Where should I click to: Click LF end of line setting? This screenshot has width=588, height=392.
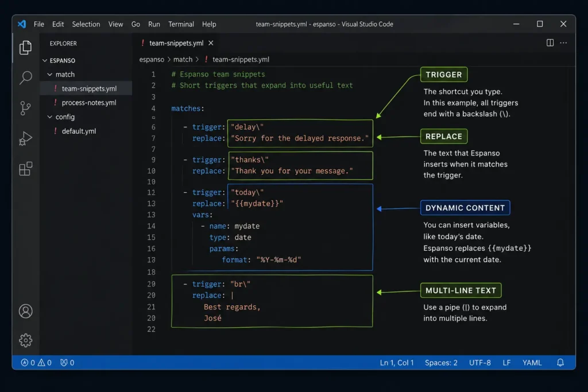[506, 362]
